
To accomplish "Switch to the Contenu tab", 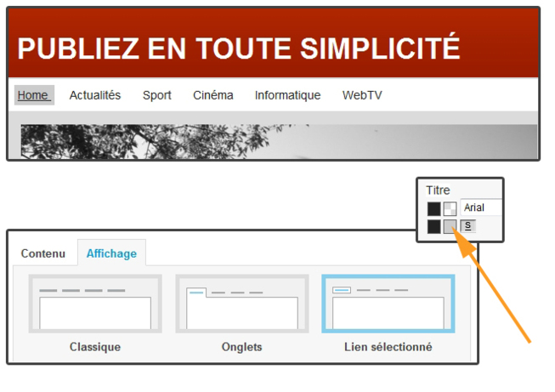I will (42, 253).
